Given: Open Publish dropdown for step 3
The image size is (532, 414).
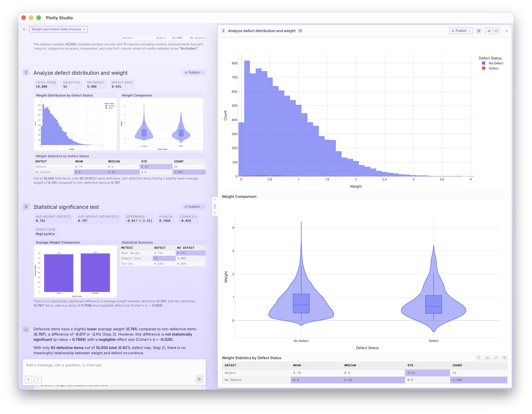Looking at the screenshot, I should [x=194, y=207].
